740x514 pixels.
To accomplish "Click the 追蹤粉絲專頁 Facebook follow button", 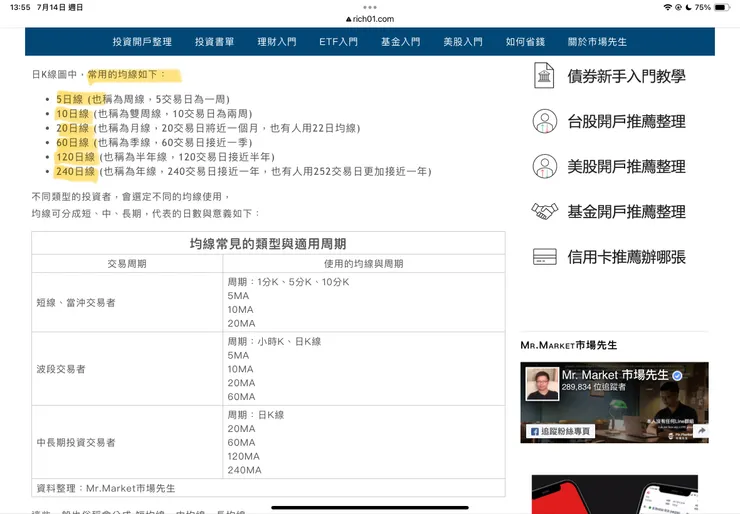I will pyautogui.click(x=560, y=431).
